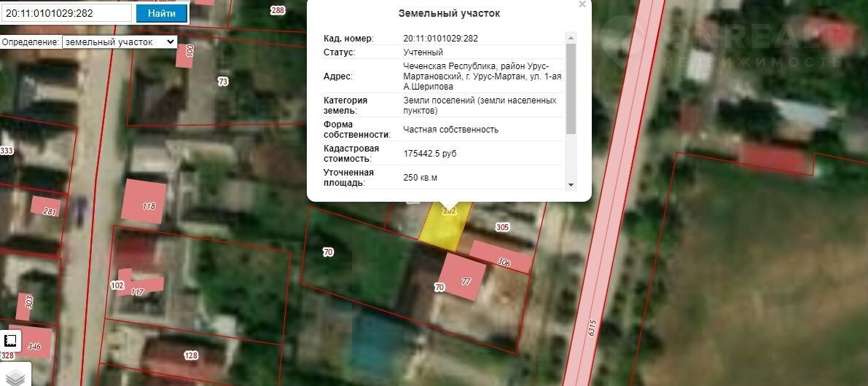Open the measurement ruler tool
The height and width of the screenshot is (386, 868).
(11, 341)
